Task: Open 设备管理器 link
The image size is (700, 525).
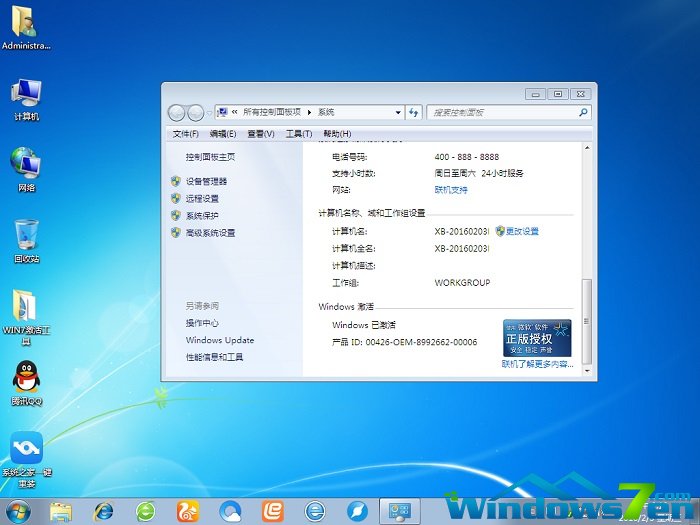Action: (206, 181)
